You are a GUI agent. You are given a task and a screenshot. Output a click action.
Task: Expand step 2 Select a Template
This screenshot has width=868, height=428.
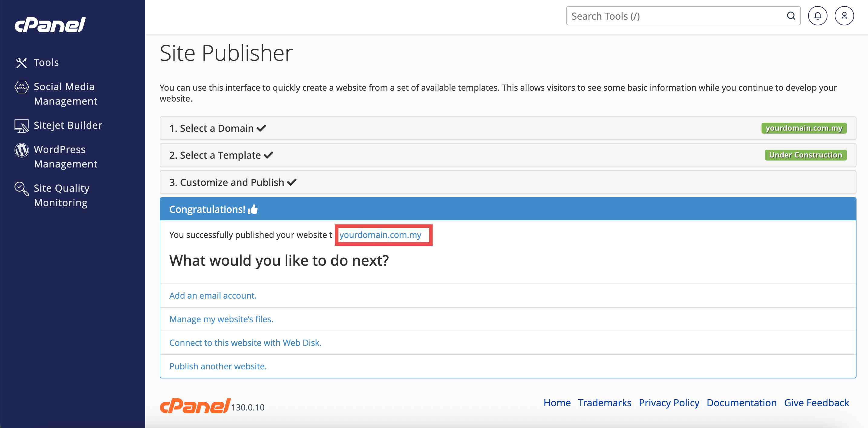tap(508, 155)
